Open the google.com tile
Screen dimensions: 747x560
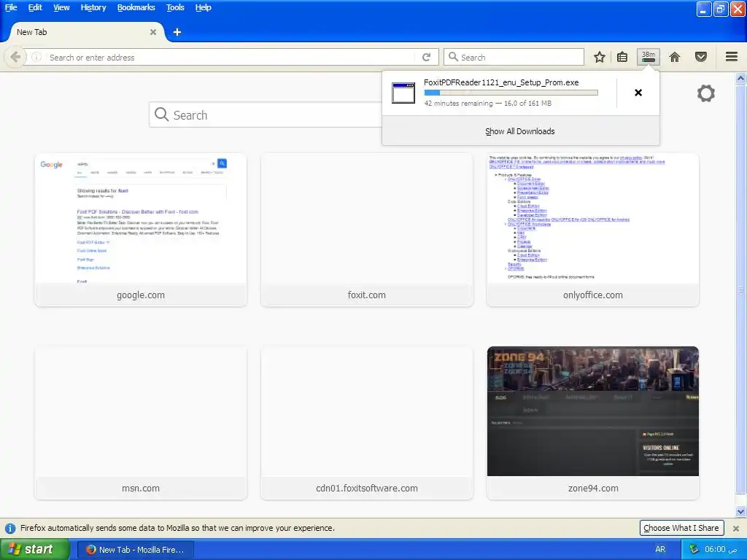[x=141, y=230]
